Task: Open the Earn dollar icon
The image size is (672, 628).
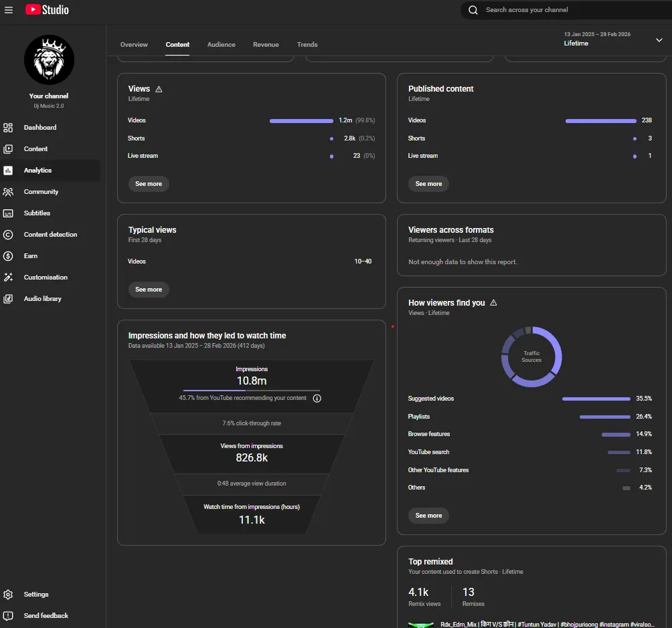Action: coord(8,256)
